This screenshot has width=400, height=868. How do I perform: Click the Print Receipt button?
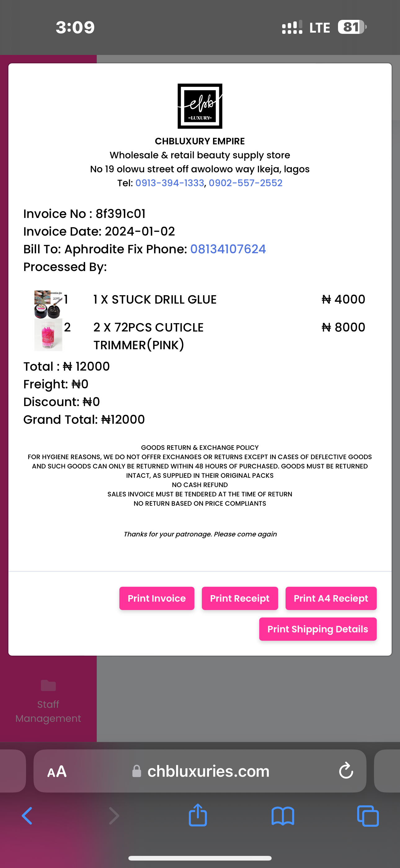[x=240, y=598]
